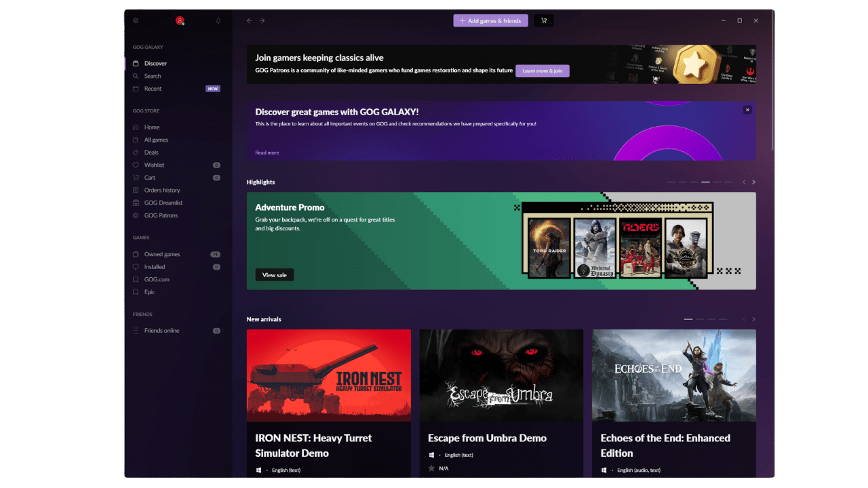Show previous Highlights slide

coord(743,182)
